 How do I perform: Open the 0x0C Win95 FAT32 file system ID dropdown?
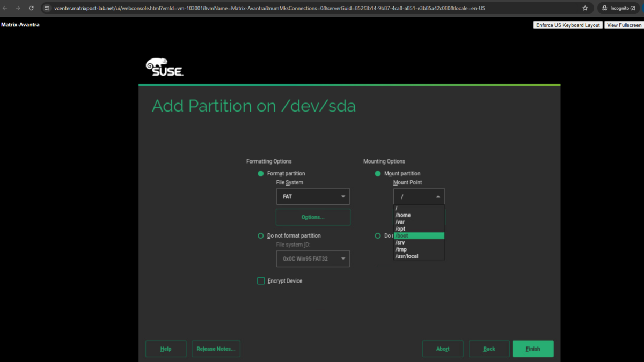point(313,258)
